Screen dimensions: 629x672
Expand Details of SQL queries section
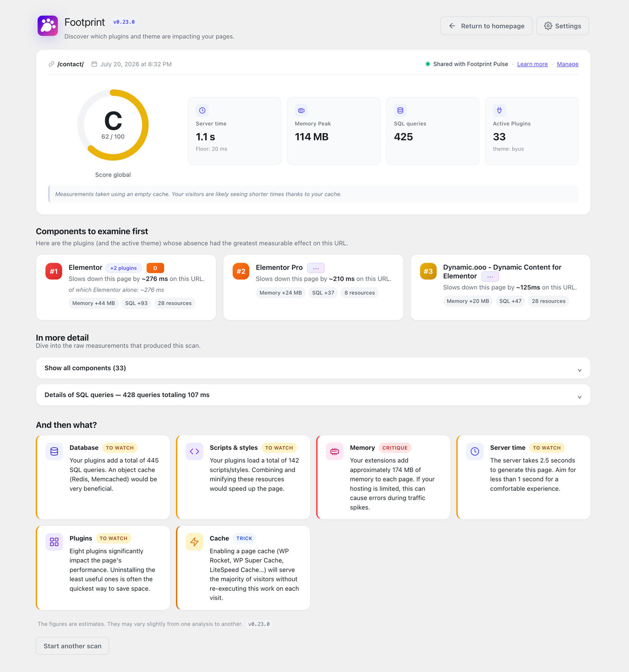pyautogui.click(x=313, y=395)
